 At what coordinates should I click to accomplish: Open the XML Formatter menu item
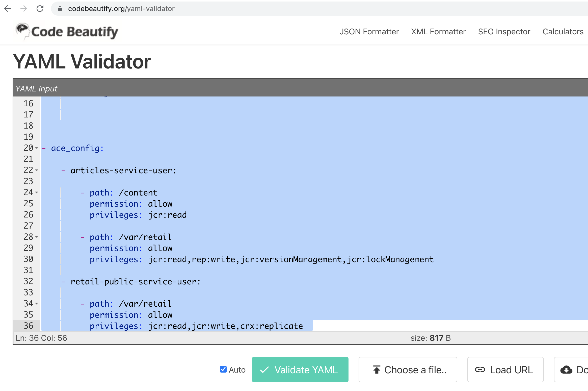coord(438,32)
